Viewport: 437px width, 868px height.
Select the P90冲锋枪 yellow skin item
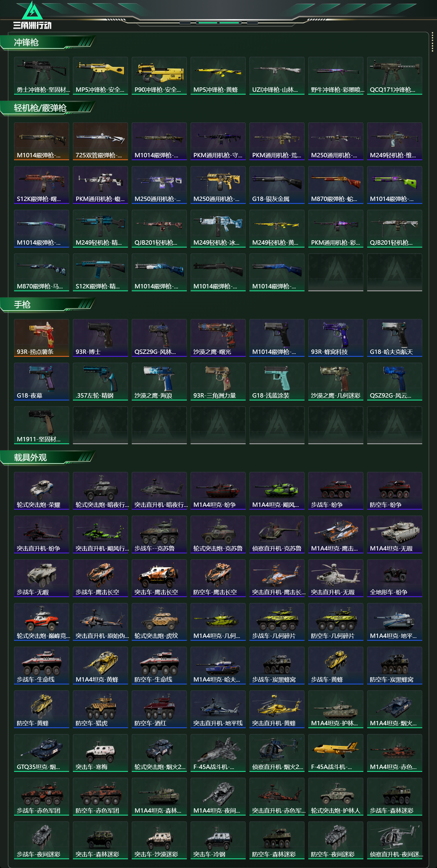coord(159,76)
